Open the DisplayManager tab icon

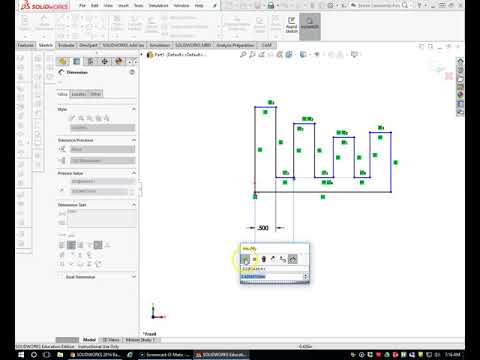pyautogui.click(x=119, y=61)
